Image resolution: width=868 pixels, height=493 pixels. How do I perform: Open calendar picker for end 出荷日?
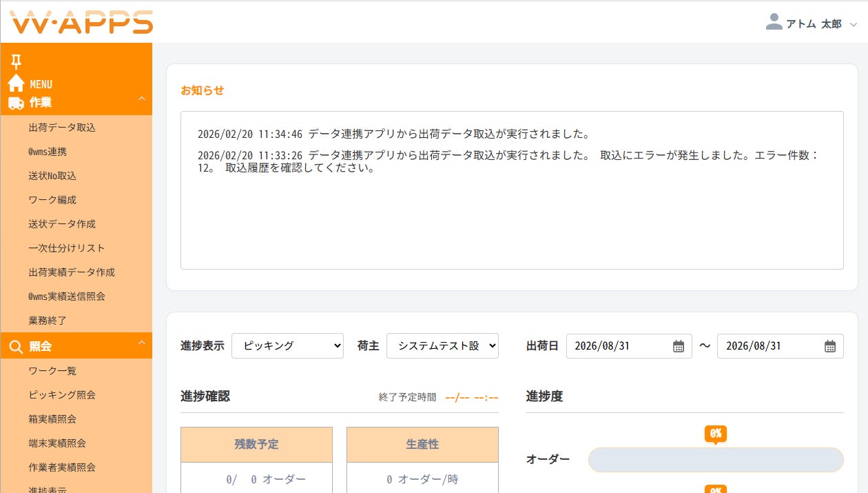pos(829,346)
